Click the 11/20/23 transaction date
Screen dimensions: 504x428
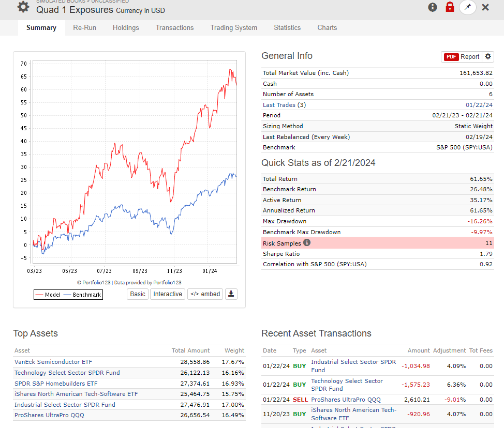tap(276, 414)
